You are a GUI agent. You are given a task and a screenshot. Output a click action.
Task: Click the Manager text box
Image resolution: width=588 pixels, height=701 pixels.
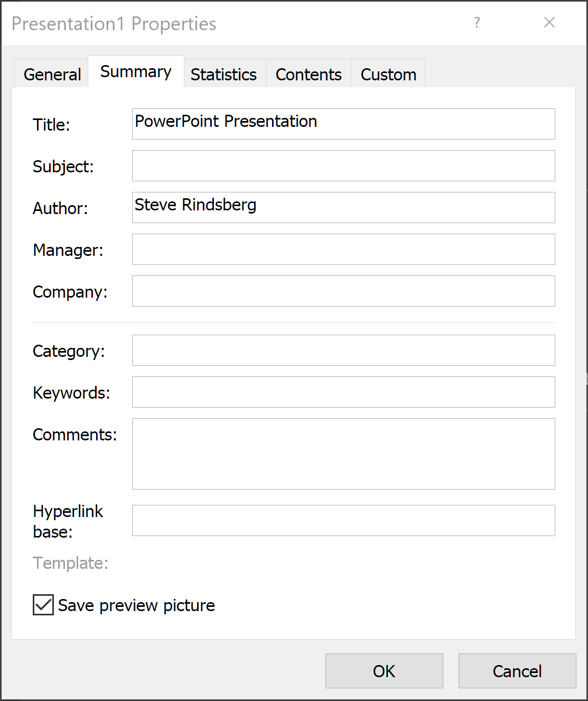click(343, 249)
